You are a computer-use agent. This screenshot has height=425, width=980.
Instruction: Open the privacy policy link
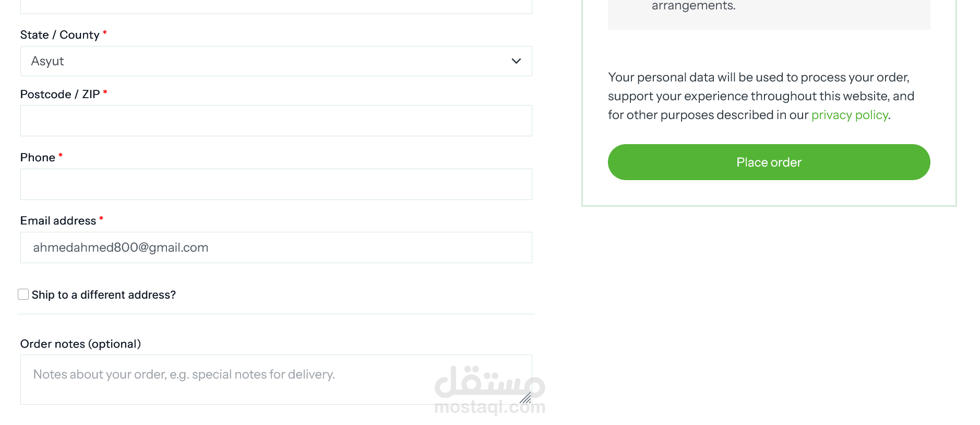tap(850, 115)
